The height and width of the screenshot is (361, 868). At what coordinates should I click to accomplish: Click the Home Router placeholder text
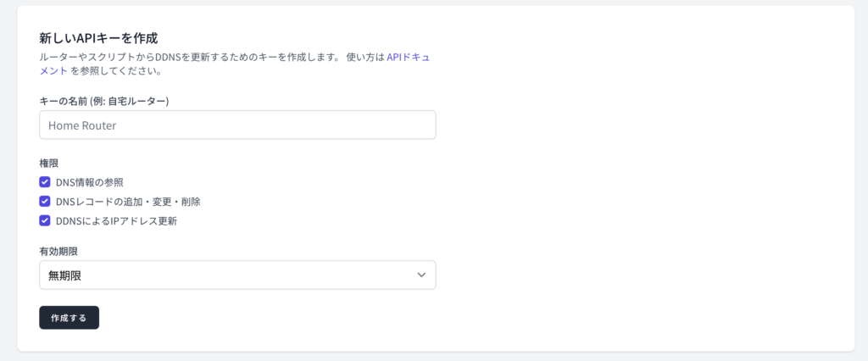pyautogui.click(x=82, y=125)
